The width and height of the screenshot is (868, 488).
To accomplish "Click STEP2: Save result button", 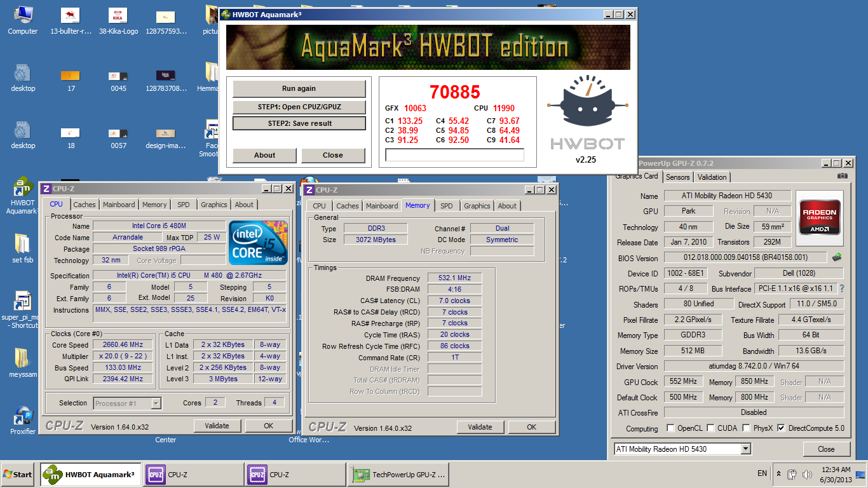I will (x=299, y=123).
